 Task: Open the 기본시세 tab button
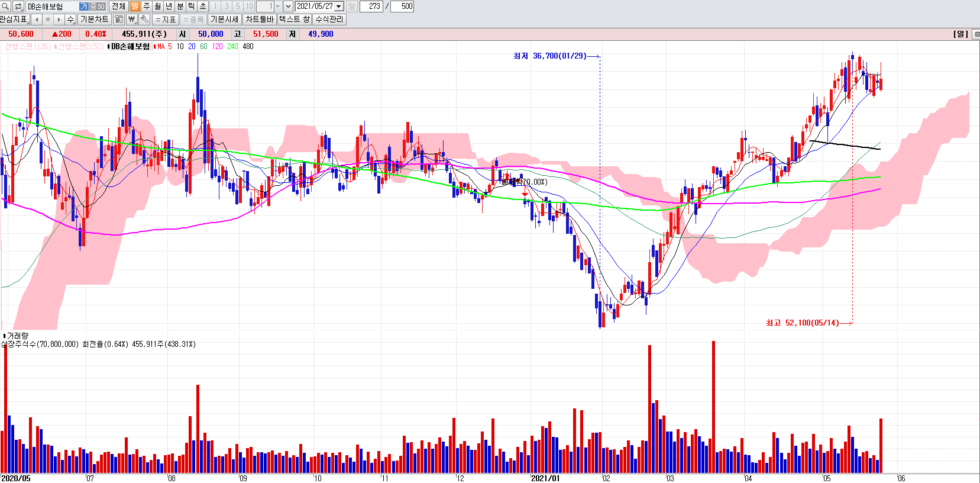click(224, 20)
